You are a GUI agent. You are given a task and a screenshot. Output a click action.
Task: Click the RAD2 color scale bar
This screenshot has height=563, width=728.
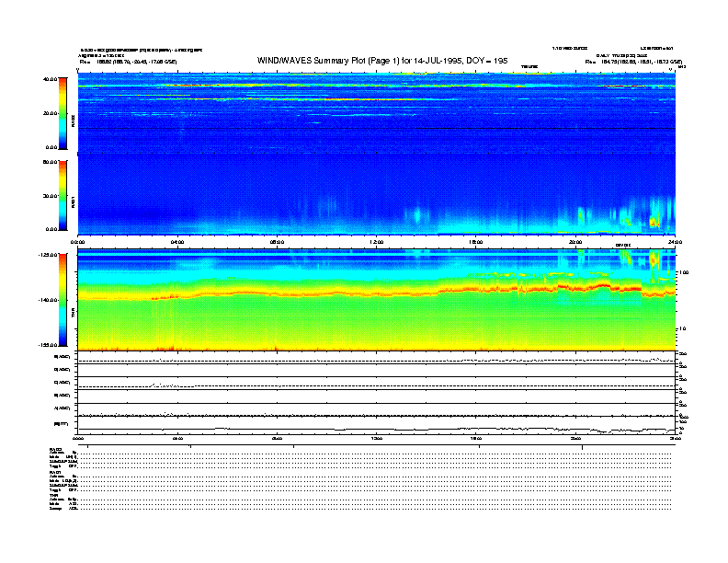(x=63, y=113)
